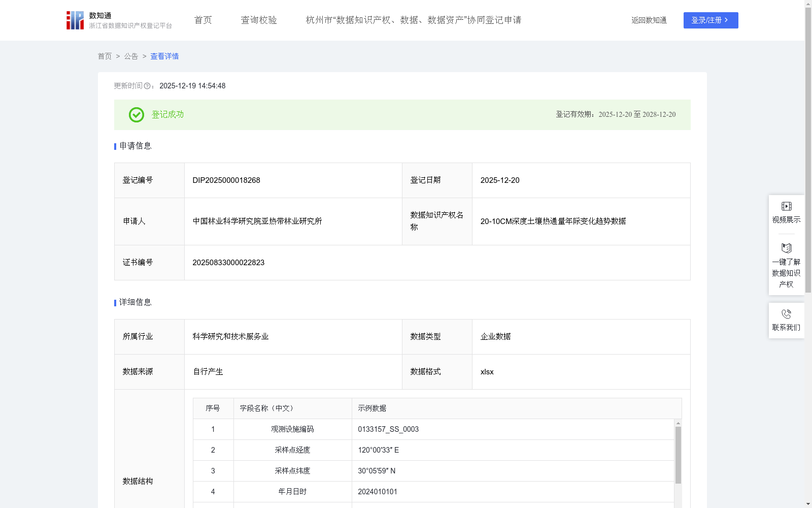
Task: Click the 申请信息 section heading
Action: pos(135,146)
